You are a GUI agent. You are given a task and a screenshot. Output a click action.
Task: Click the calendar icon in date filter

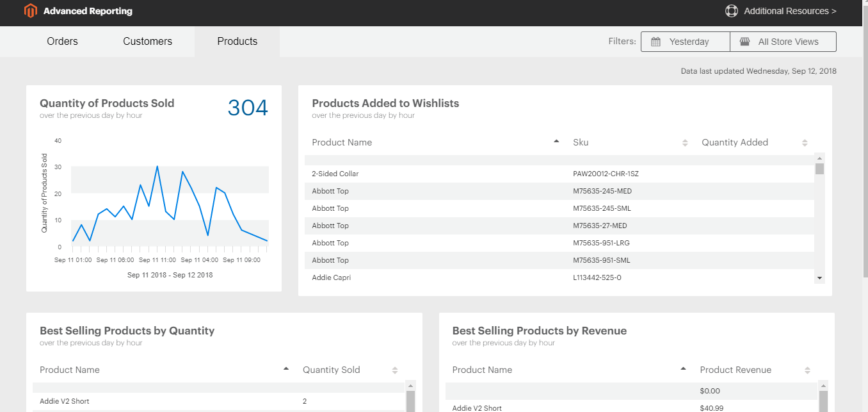655,42
